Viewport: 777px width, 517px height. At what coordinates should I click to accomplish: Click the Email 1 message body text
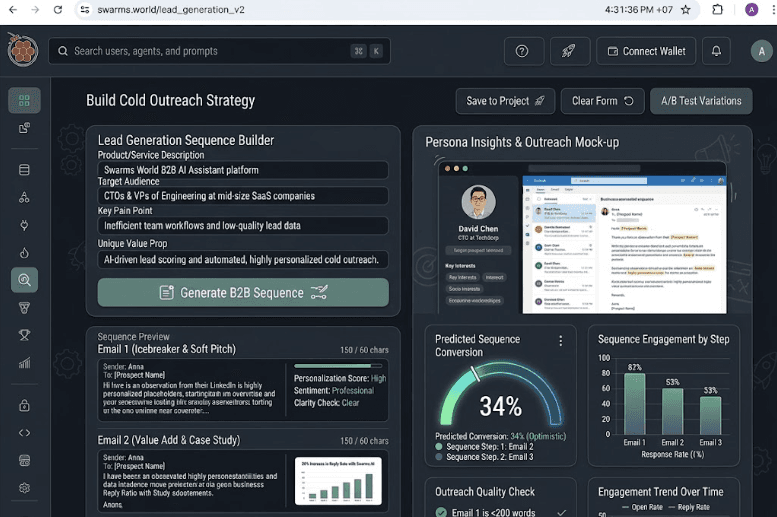click(x=189, y=398)
